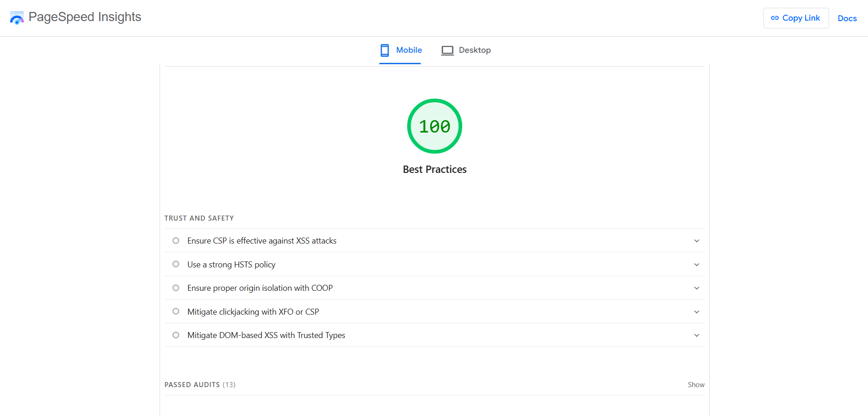
Task: Click the status circle beside the COOP audit
Action: tap(176, 288)
